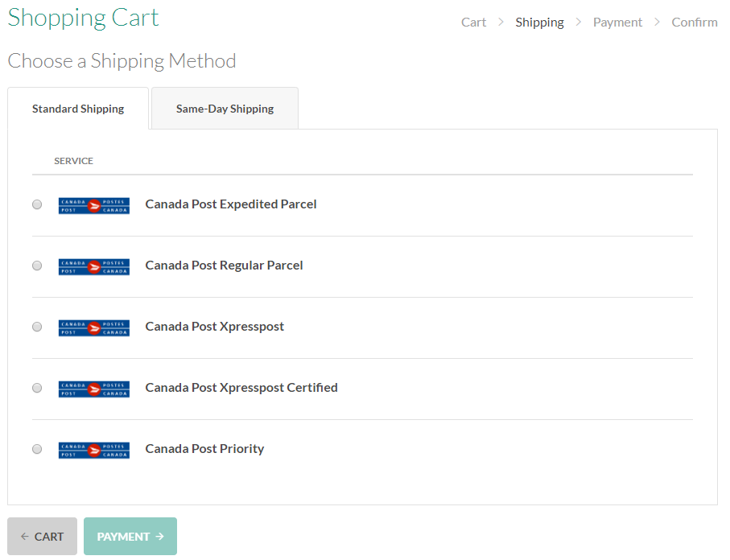Click the Shipping breadcrumb step

point(539,23)
